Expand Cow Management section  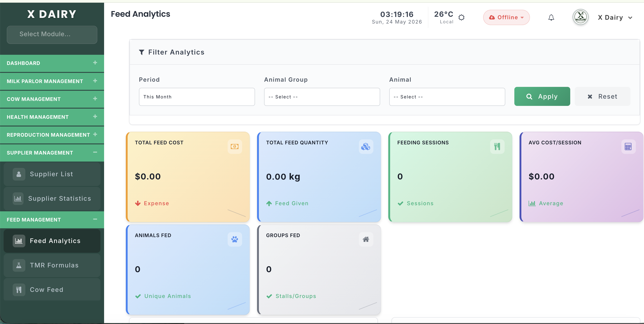pos(52,99)
